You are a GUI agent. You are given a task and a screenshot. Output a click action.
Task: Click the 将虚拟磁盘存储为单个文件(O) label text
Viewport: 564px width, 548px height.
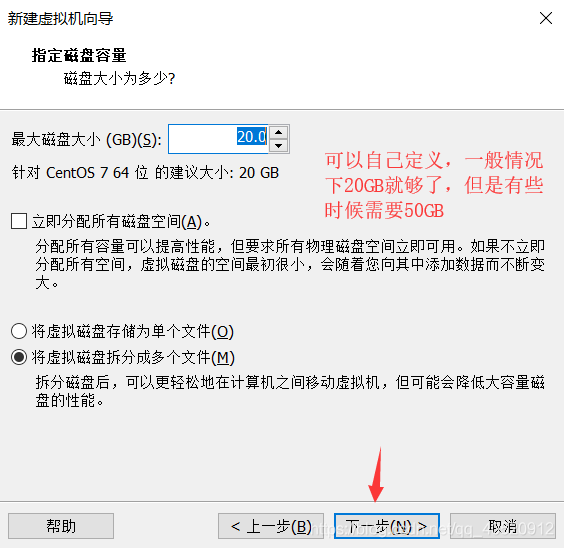pos(133,332)
